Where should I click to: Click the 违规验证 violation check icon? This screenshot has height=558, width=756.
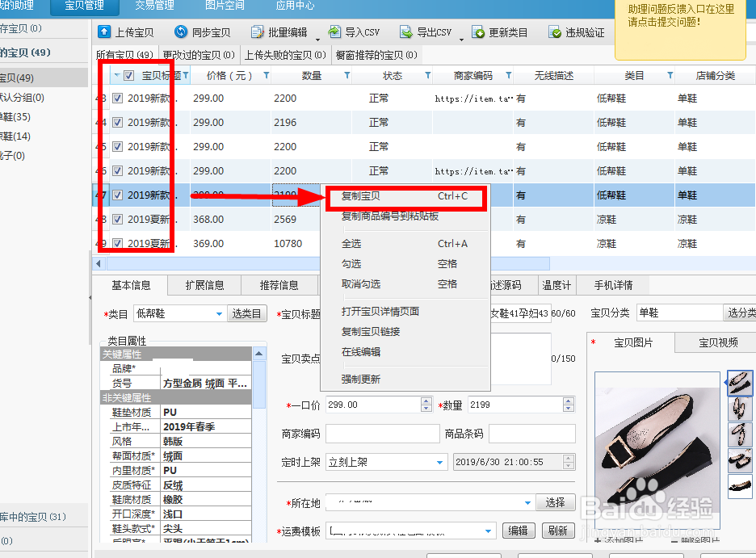[x=555, y=32]
